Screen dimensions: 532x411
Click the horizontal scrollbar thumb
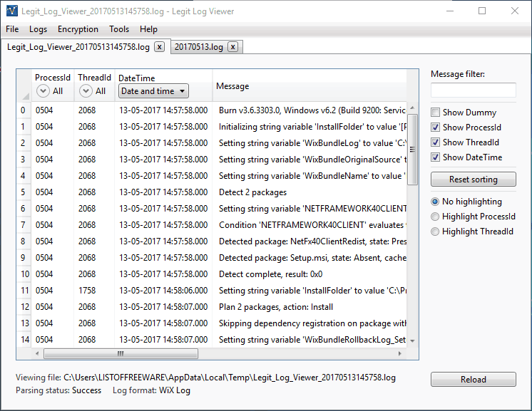point(121,353)
